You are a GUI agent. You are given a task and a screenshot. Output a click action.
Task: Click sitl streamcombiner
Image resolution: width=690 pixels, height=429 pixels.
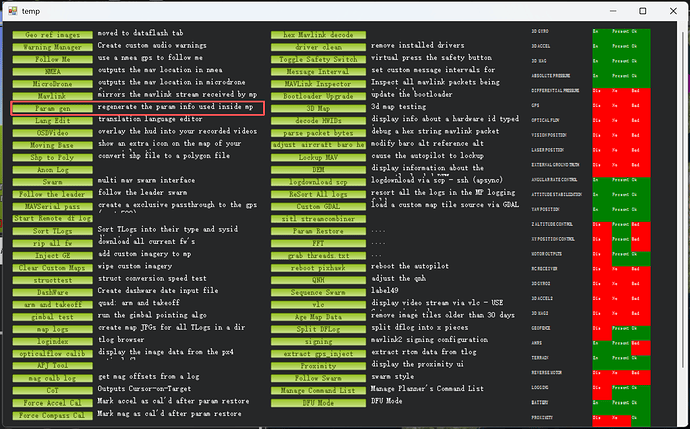pos(318,219)
